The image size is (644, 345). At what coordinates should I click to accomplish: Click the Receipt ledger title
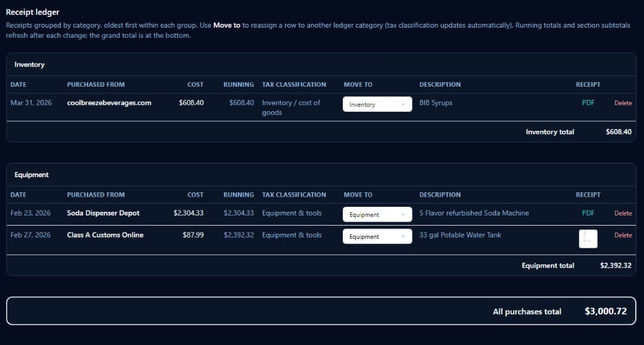tap(33, 13)
